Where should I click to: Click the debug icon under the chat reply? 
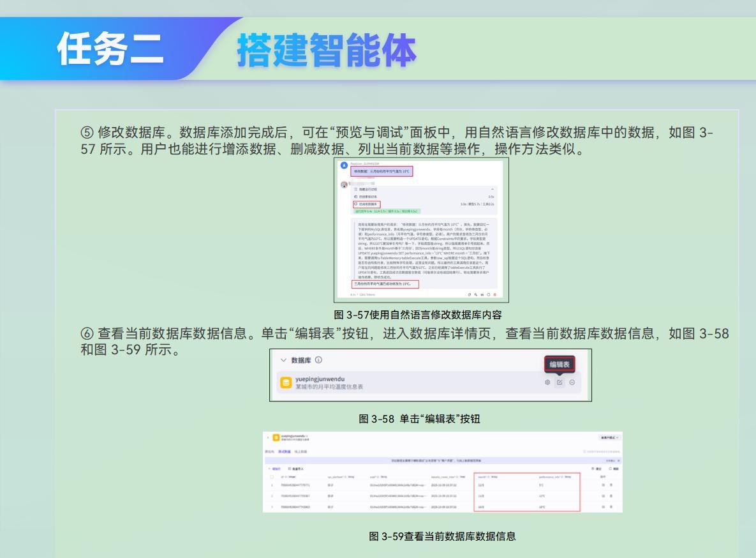475,294
